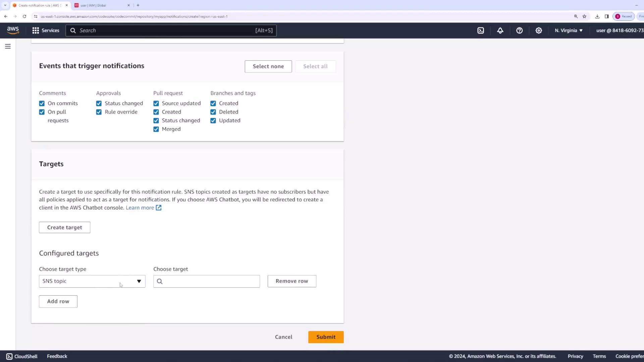Click the Feedback item in footer

pyautogui.click(x=57, y=356)
